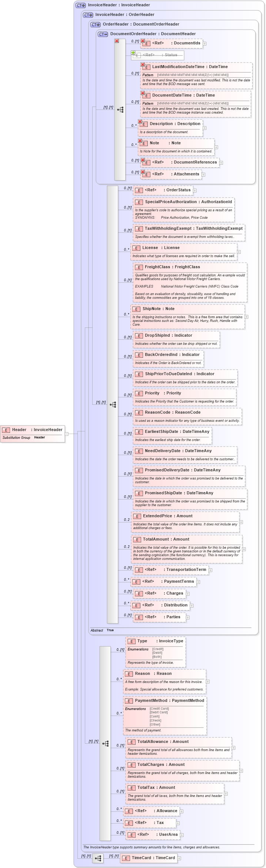Click the Credit Card enumeration value
The width and height of the screenshot is (266, 868).
(x=159, y=709)
